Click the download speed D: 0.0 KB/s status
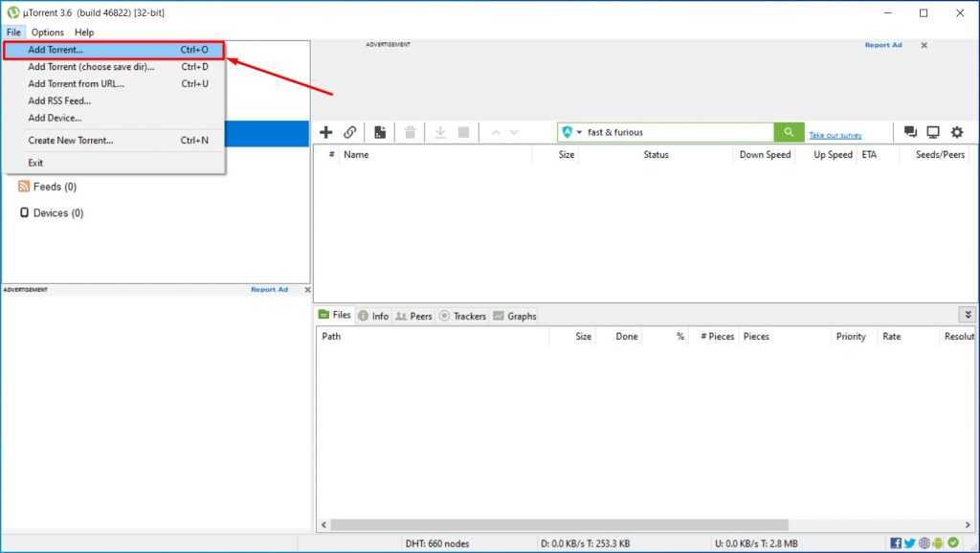The height and width of the screenshot is (553, 980). click(x=585, y=543)
